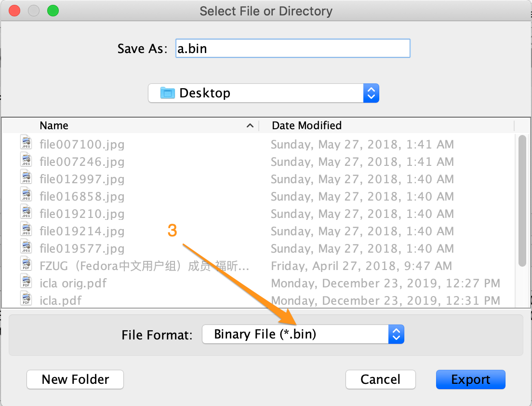Image resolution: width=532 pixels, height=406 pixels.
Task: Toggle sort order via Name column arrow
Action: point(250,126)
